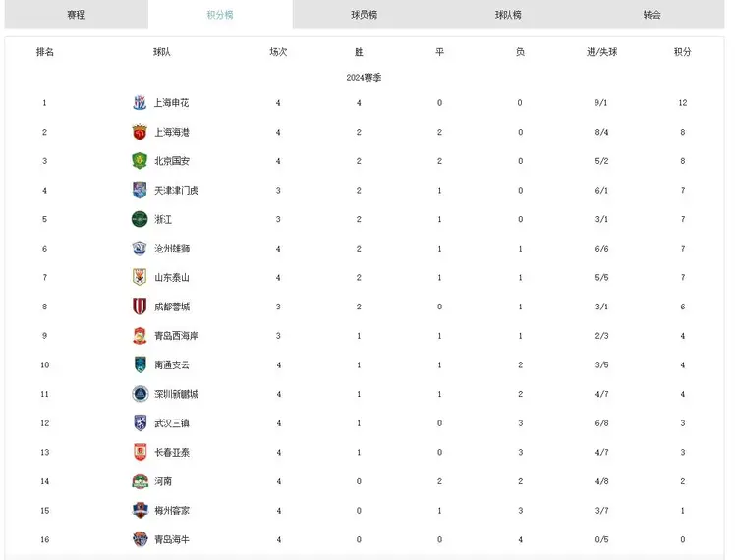This screenshot has width=737, height=560.
Task: Click the Wuhan Three Towns (武汉三镇) logo
Action: 140,423
